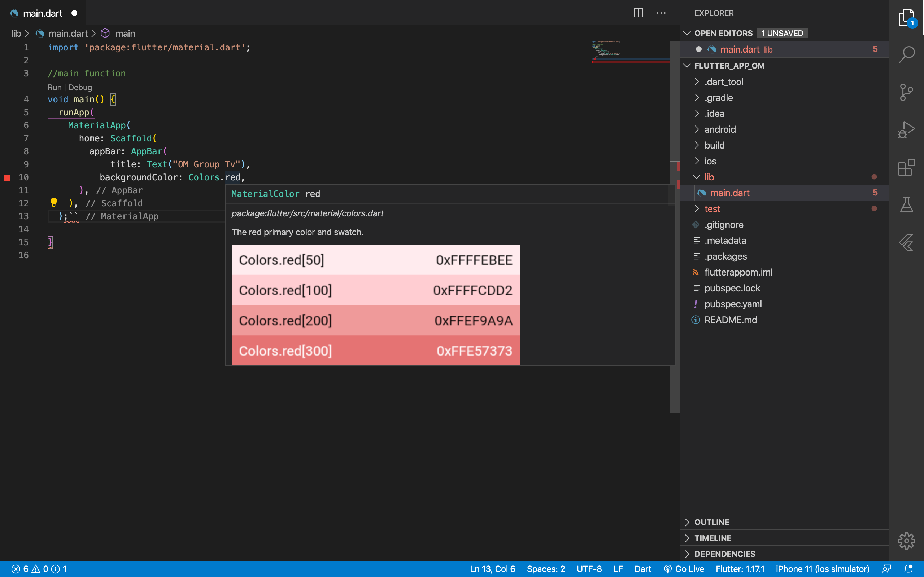This screenshot has width=924, height=577.
Task: Expand the Outline section
Action: [x=711, y=522]
